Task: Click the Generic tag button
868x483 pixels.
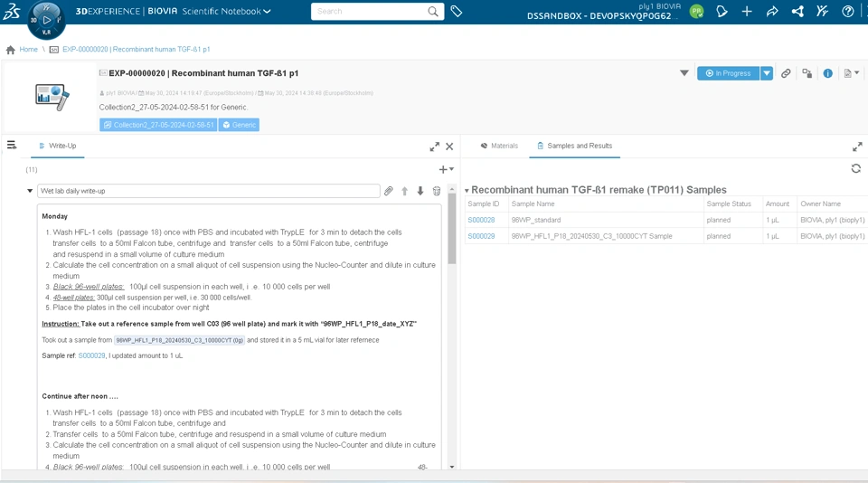Action: tap(239, 125)
